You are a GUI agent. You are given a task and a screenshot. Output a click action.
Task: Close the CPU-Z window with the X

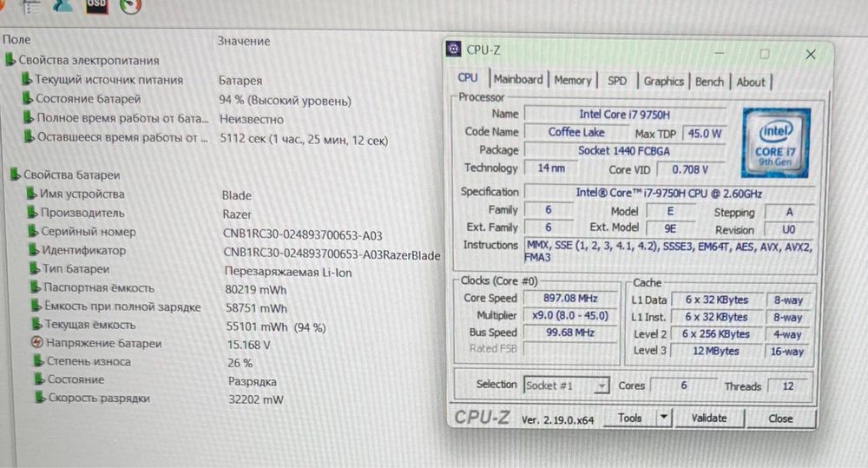click(x=811, y=55)
